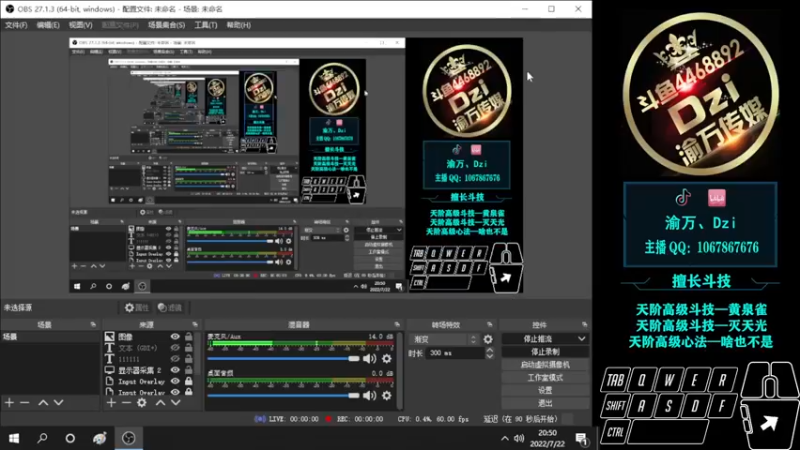Adjust the 桌面音频 volume slider
Image resolution: width=800 pixels, height=450 pixels.
283,395
